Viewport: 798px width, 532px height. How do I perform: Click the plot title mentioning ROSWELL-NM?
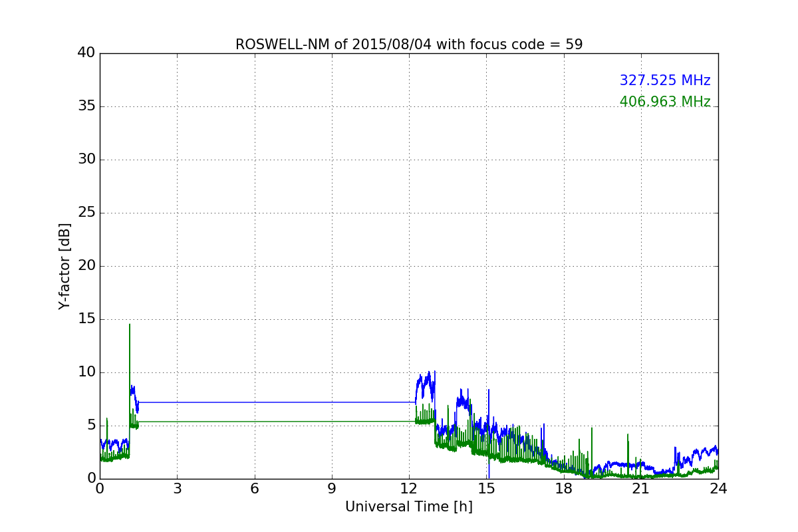tap(409, 45)
